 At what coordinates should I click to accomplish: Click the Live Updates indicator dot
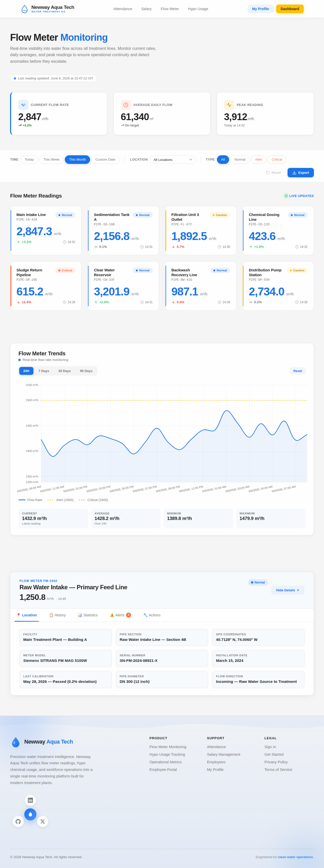(x=286, y=196)
